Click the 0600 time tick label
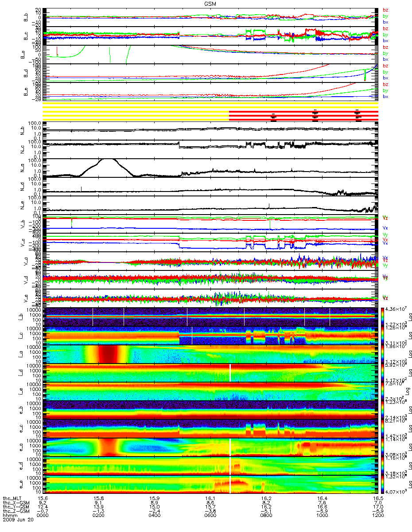Screen dimensions: 412x532 210,516
